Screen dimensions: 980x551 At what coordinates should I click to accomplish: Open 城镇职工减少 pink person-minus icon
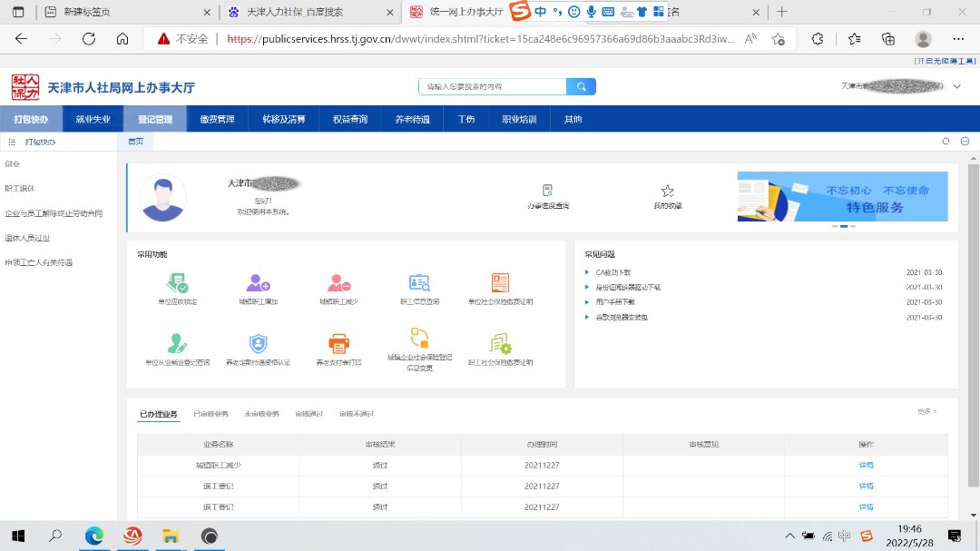[x=340, y=282]
